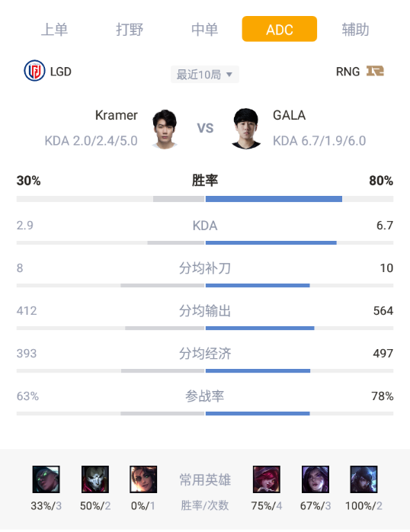Switch to the 中单 tab
The height and width of the screenshot is (532, 410).
(x=204, y=29)
